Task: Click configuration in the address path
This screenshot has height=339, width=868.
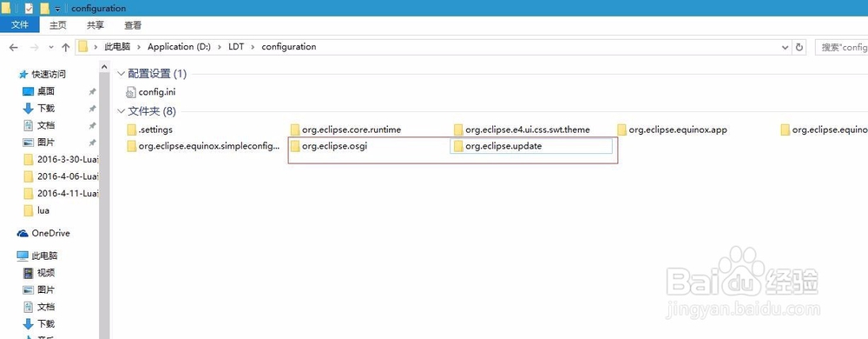Action: point(288,47)
